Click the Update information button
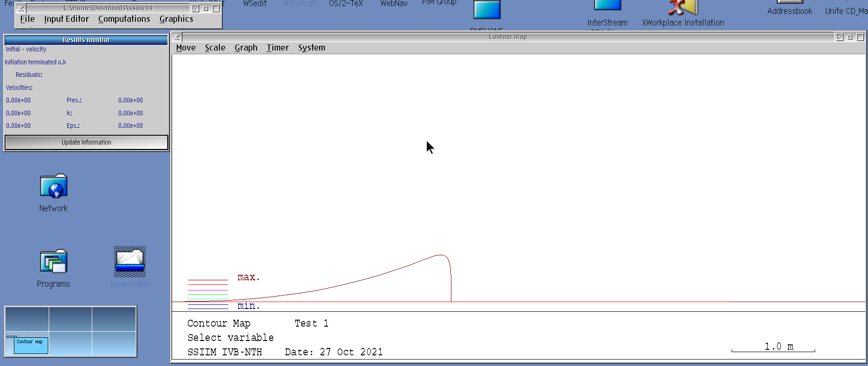The width and height of the screenshot is (868, 366). [86, 142]
